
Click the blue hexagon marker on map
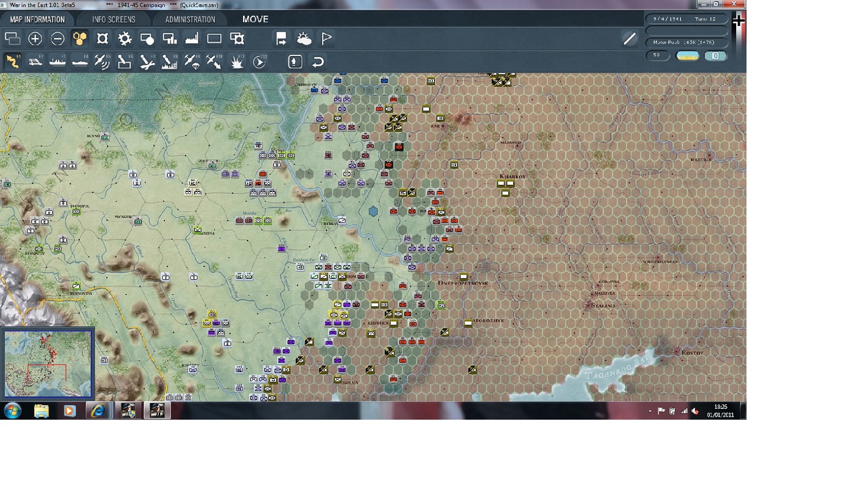[373, 211]
